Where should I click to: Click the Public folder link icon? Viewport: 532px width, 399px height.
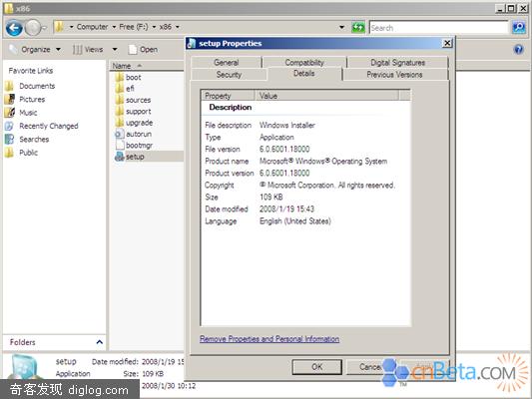10,153
